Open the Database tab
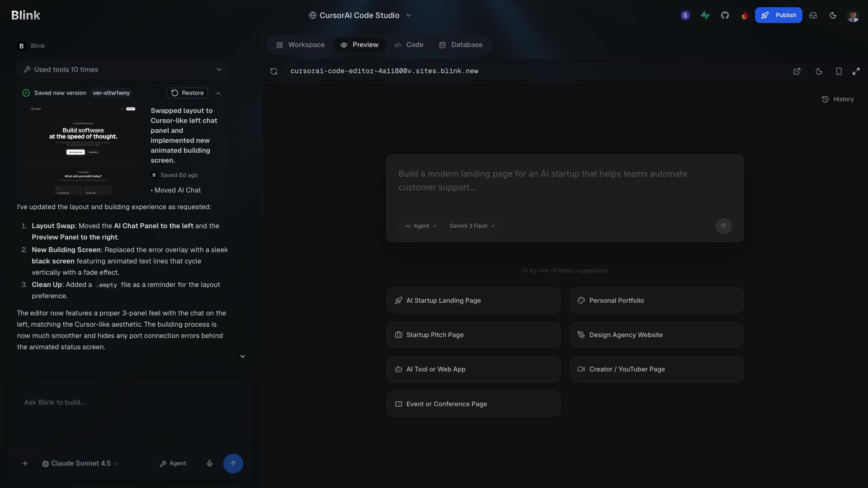 tap(461, 45)
